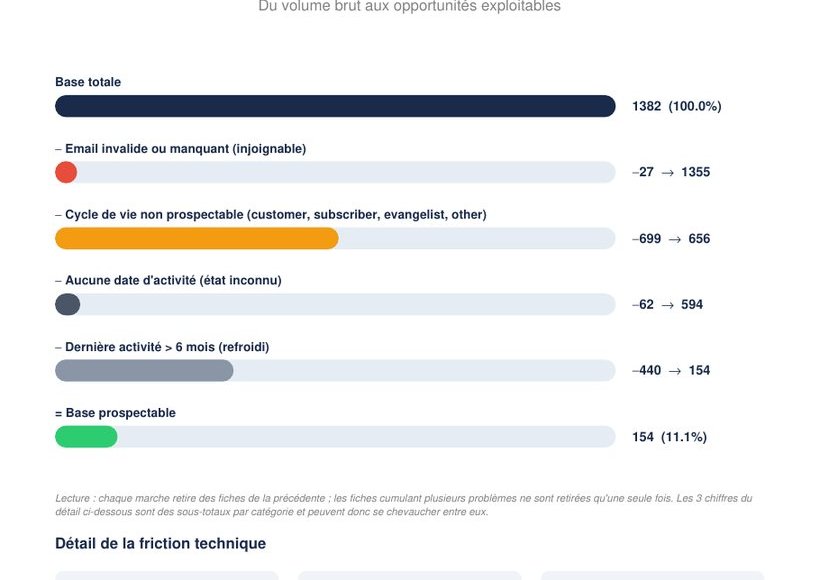
Task: Select the Dernière activité > 6 mois label
Action: tap(162, 347)
